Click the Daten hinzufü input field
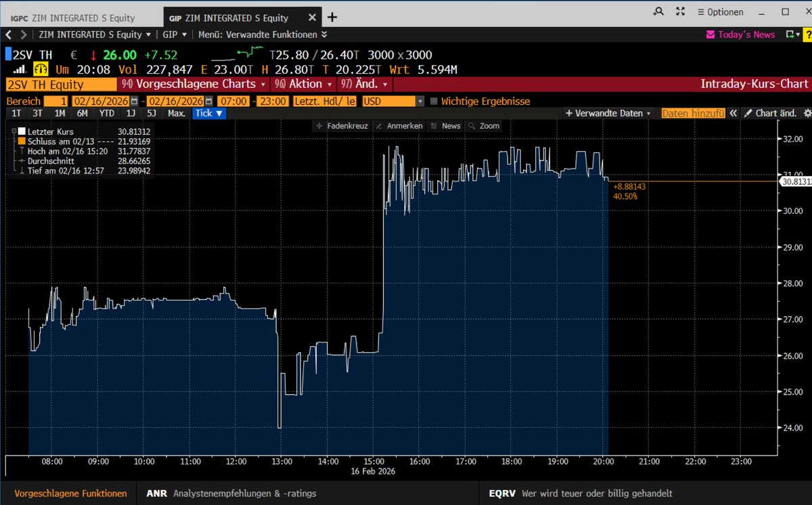This screenshot has width=812, height=505. 693,114
